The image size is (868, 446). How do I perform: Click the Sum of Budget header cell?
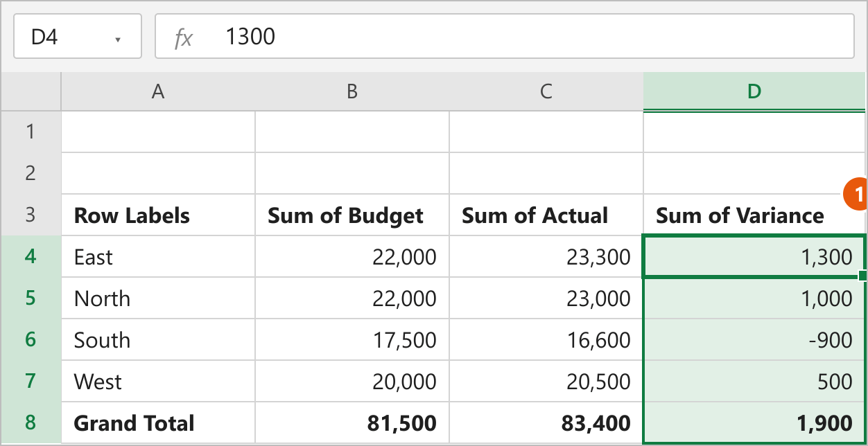(x=352, y=215)
